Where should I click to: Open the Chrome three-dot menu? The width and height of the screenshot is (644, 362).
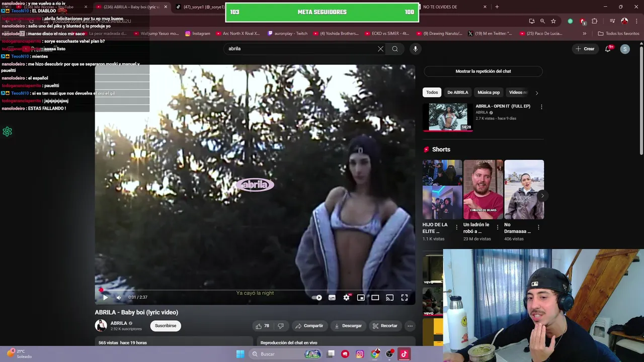[x=635, y=21]
